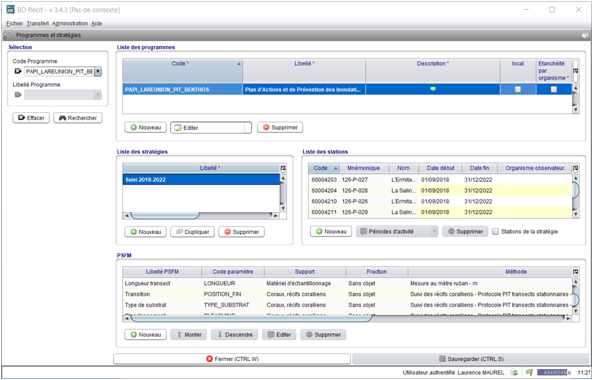Click Supprimer under Liste des stations

465,231
